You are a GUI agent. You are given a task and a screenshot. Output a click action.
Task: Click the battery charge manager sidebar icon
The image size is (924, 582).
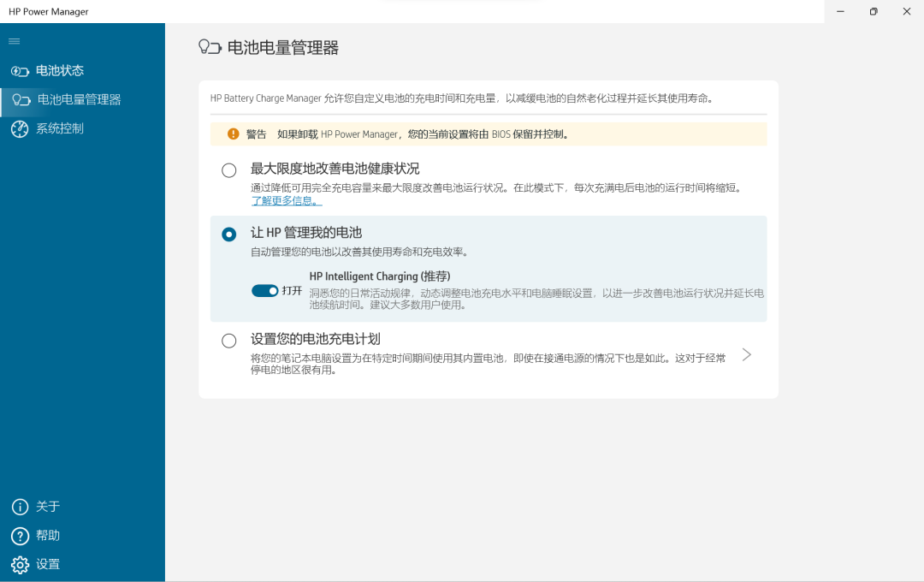(21, 99)
